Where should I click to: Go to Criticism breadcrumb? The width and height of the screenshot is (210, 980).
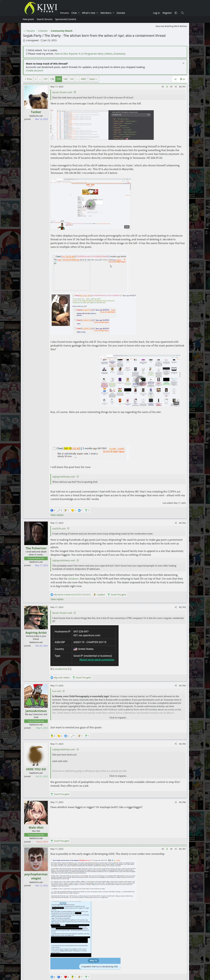coord(43,31)
